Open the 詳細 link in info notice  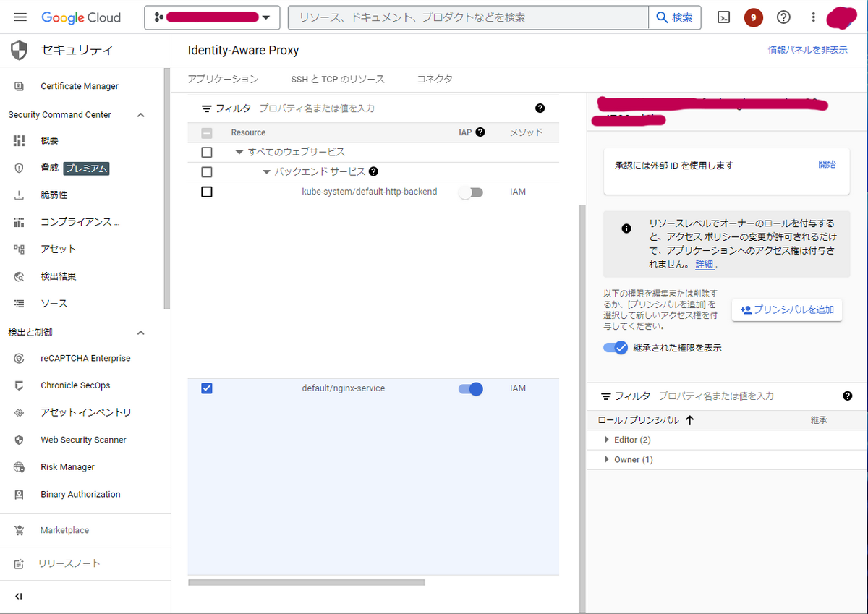point(705,265)
